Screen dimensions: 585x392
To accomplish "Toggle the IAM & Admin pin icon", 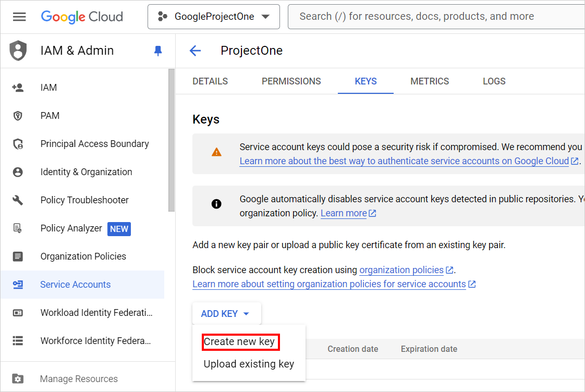I will coord(158,51).
